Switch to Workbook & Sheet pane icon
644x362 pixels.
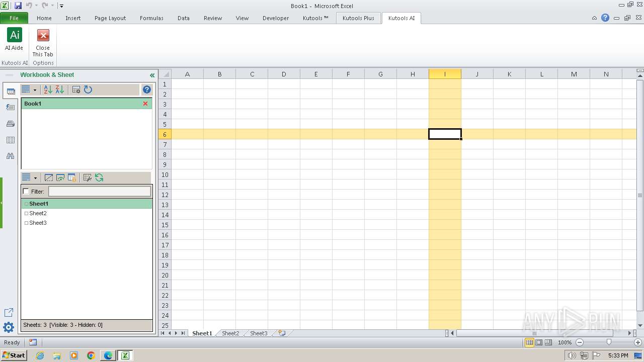point(11,92)
